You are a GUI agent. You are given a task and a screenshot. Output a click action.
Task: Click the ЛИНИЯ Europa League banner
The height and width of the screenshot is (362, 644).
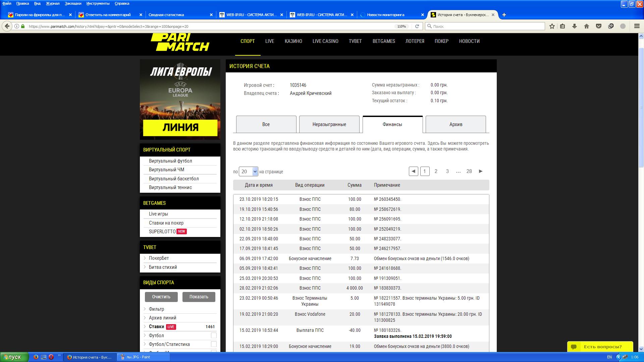point(180,100)
